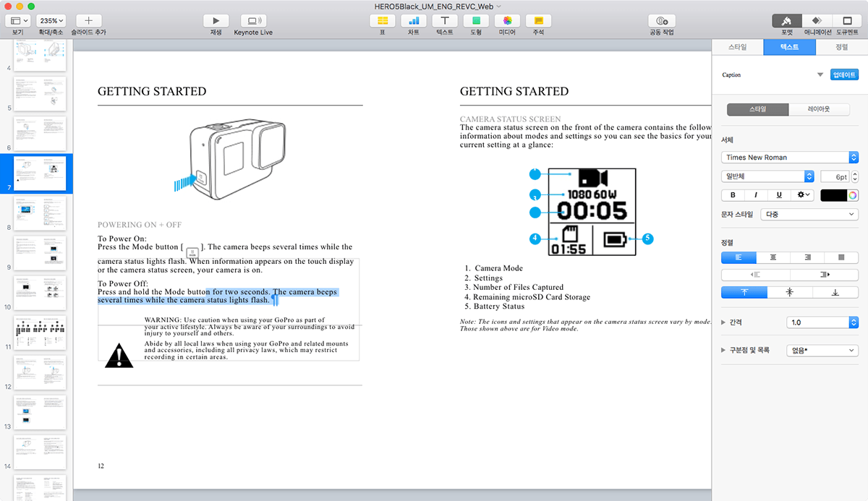Viewport: 868px width, 501px height.
Task: Open the 235% zoom dropdown
Action: pos(51,21)
